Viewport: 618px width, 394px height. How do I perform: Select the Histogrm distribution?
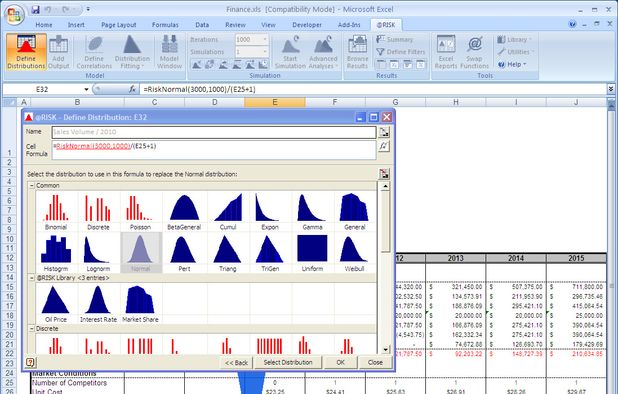56,253
